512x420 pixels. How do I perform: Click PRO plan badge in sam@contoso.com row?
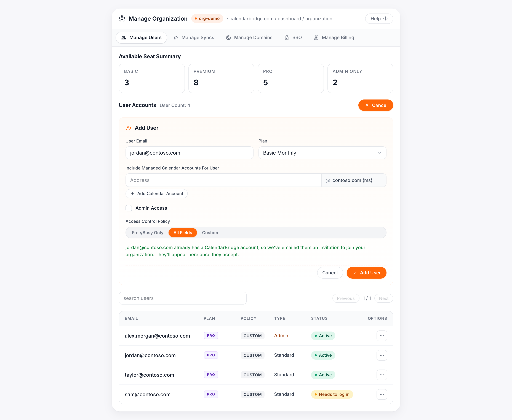coord(211,394)
